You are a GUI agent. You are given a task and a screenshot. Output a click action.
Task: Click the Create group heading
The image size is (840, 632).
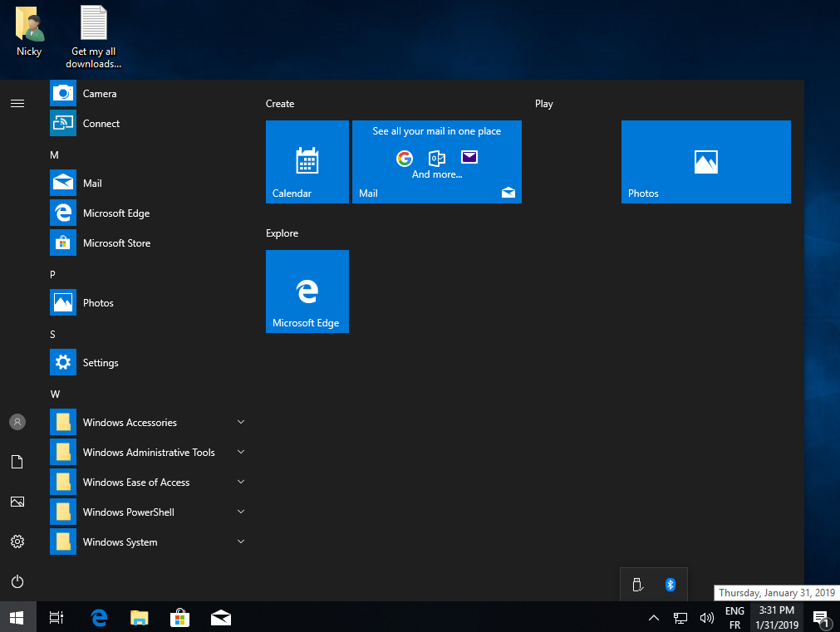(x=280, y=104)
